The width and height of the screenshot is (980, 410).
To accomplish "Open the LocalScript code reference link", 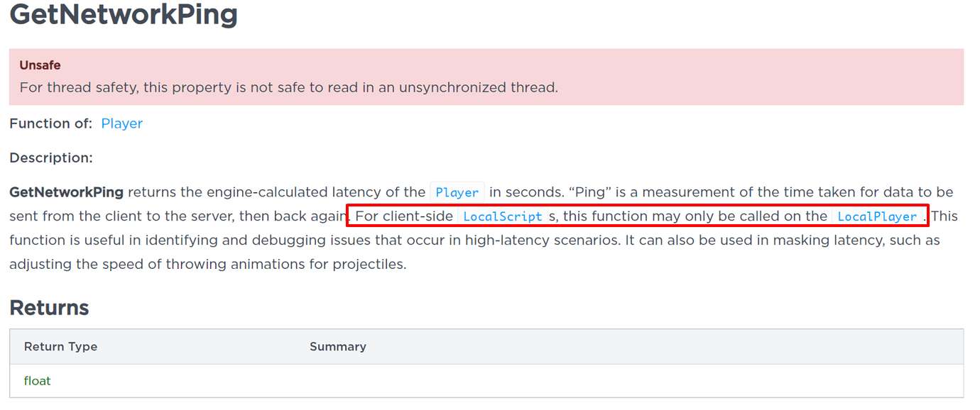I will point(503,216).
